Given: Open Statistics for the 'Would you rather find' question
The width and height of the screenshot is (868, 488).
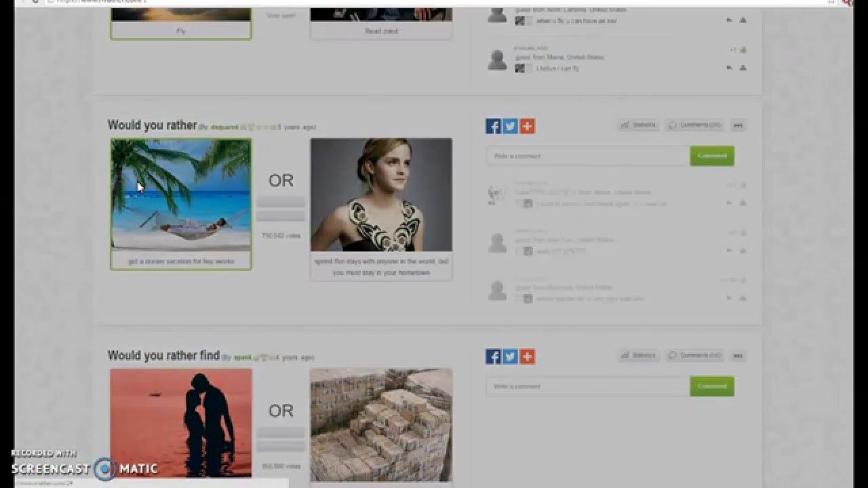Looking at the screenshot, I should pyautogui.click(x=639, y=356).
